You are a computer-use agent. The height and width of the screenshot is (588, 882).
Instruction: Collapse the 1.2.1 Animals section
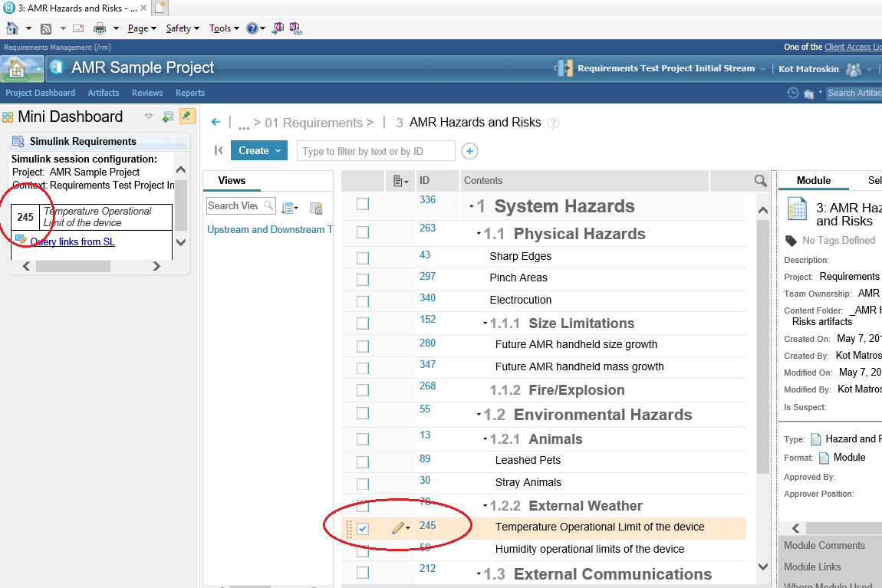tap(485, 439)
